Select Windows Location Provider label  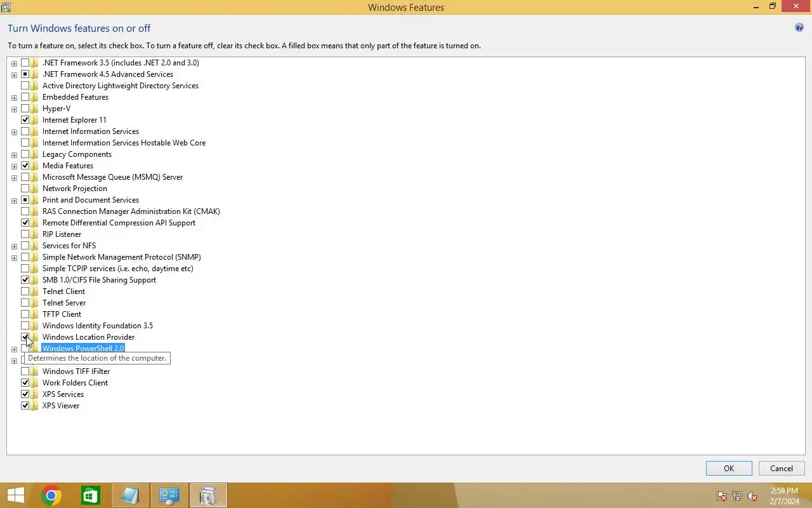point(88,337)
